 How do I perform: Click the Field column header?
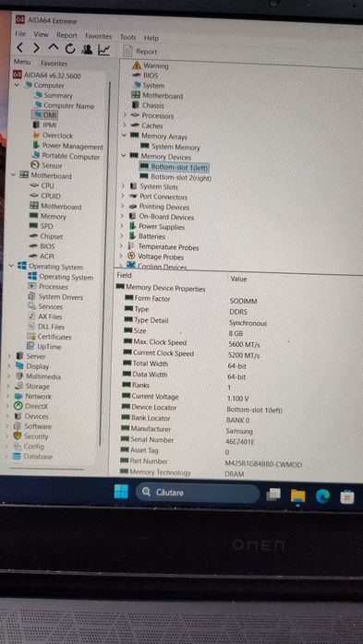[124, 276]
